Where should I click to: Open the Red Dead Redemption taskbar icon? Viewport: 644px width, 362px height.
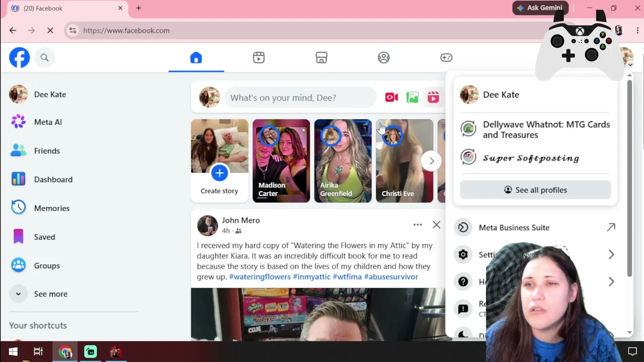[x=116, y=351]
